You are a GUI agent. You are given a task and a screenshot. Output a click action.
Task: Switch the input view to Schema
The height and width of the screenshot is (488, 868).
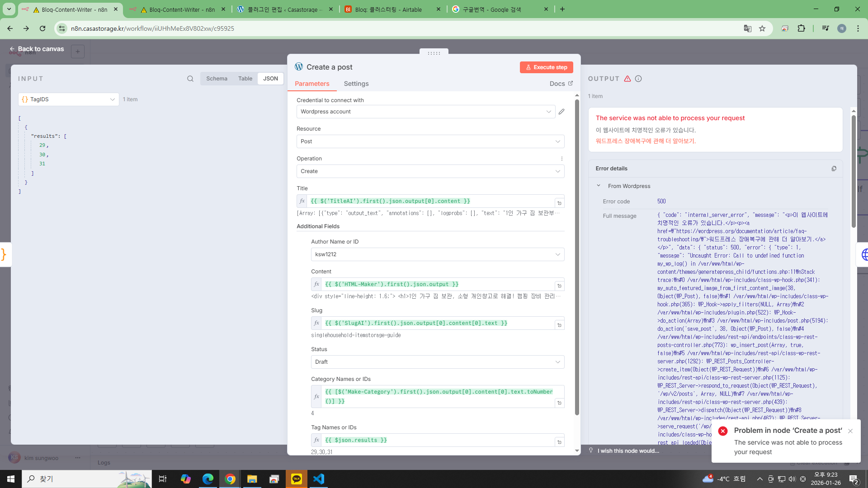[217, 79]
